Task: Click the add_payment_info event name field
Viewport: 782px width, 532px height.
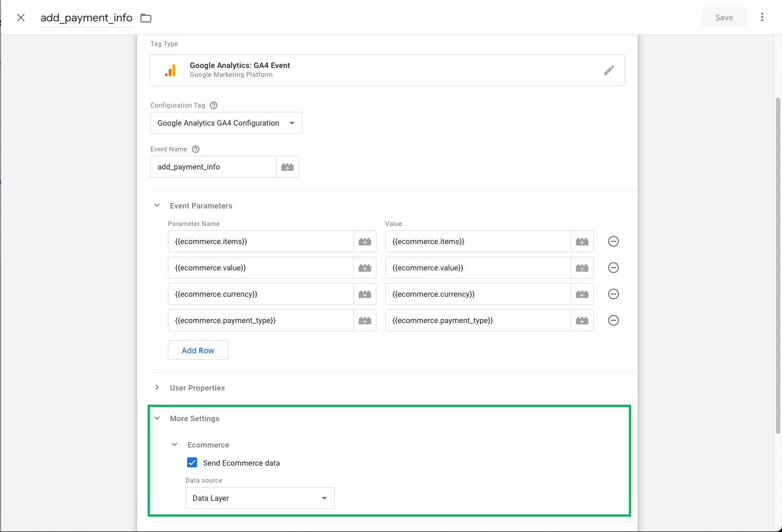Action: [213, 167]
